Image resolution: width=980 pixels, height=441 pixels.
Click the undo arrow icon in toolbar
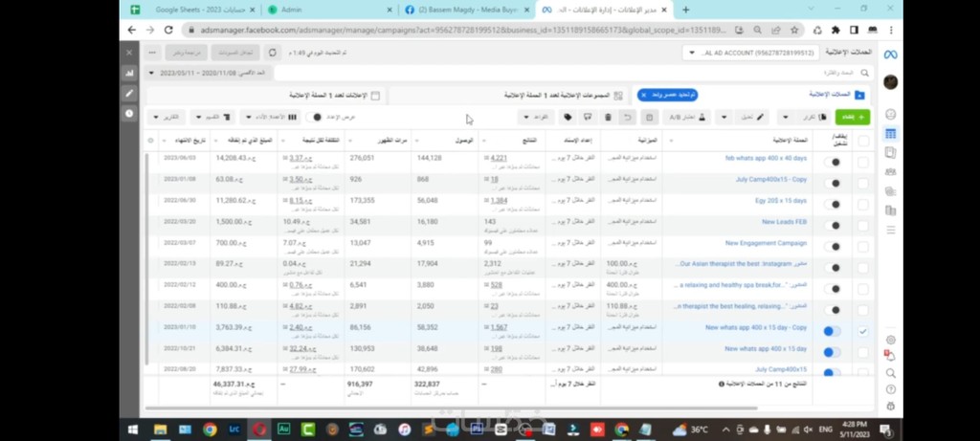pos(628,117)
